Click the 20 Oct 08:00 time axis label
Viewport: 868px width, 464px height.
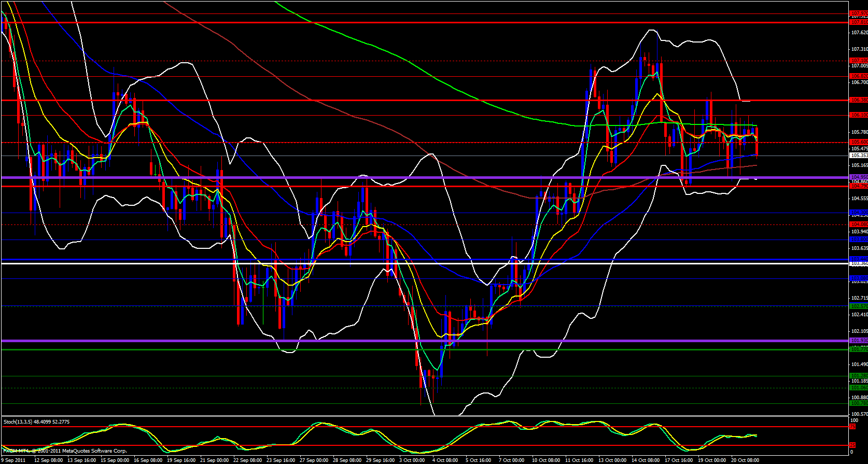[x=745, y=460]
